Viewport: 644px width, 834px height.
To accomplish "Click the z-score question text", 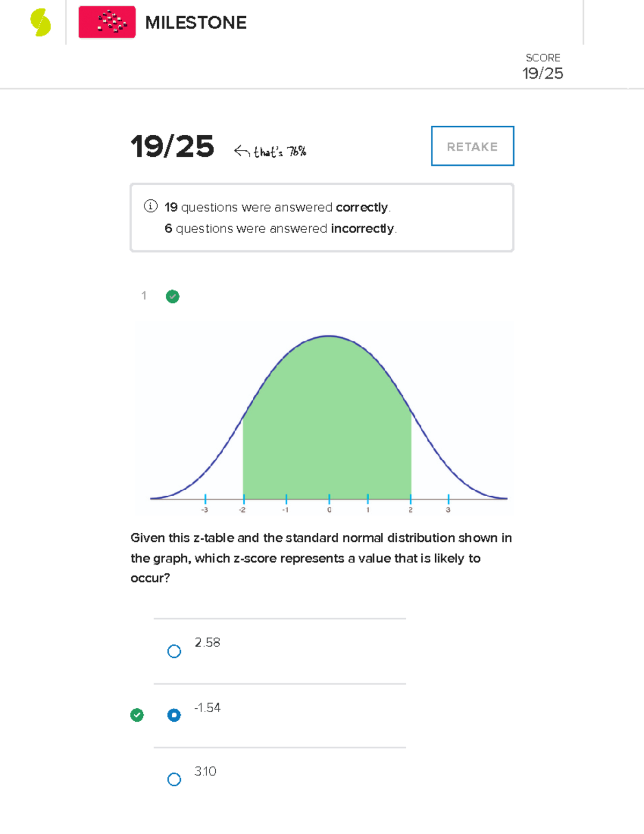I will [321, 558].
